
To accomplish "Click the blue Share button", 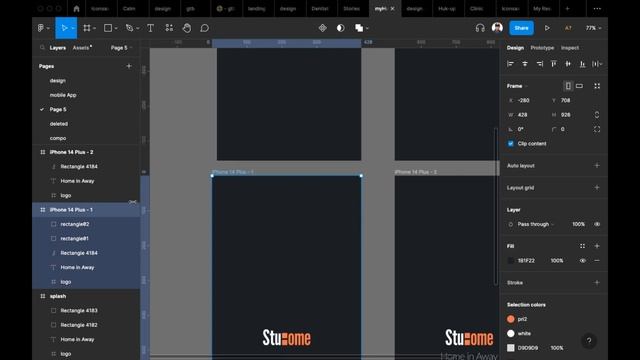I will [x=521, y=28].
